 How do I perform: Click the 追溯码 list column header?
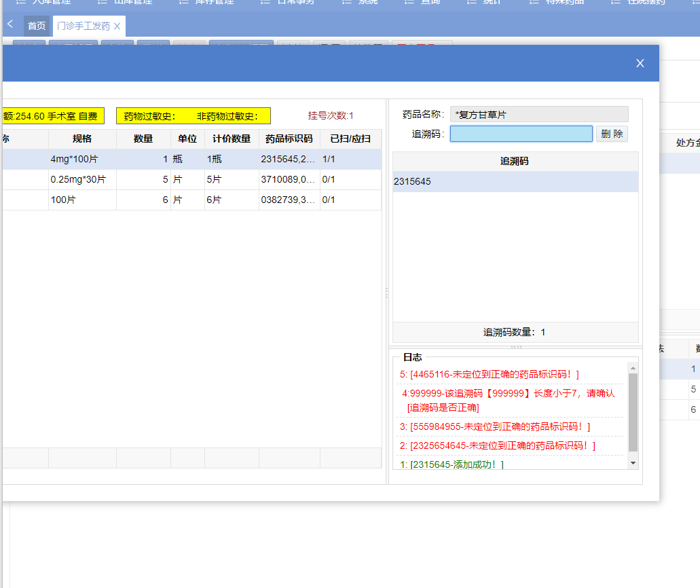515,161
